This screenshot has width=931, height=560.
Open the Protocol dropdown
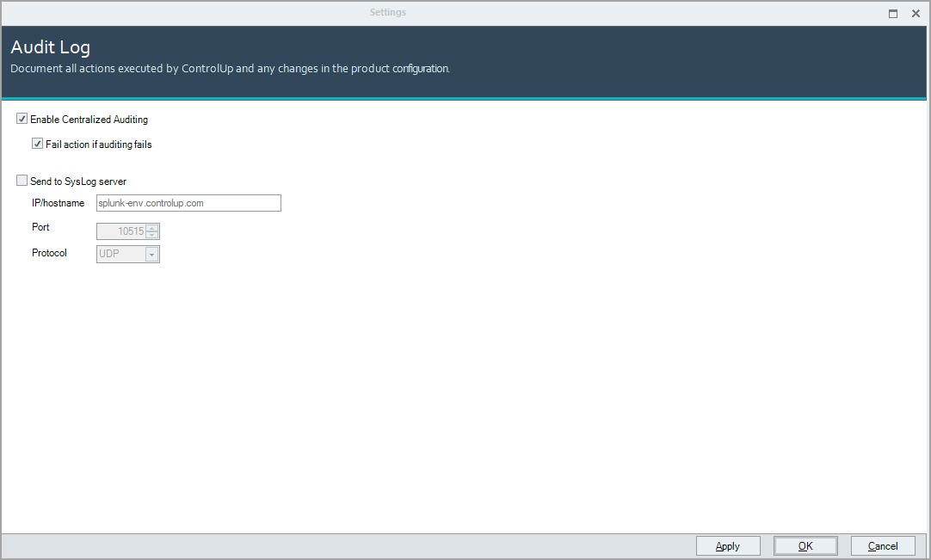(x=151, y=254)
